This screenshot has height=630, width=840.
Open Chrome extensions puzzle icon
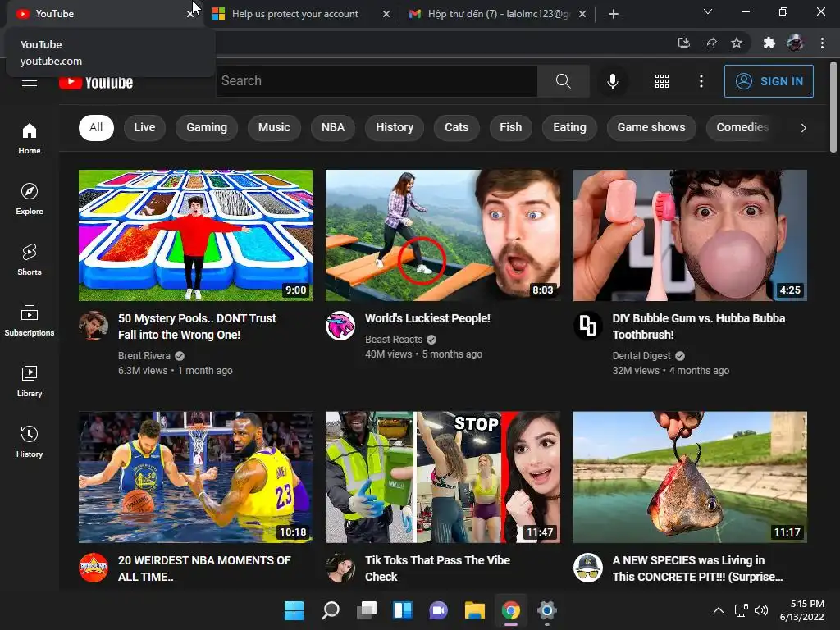769,43
